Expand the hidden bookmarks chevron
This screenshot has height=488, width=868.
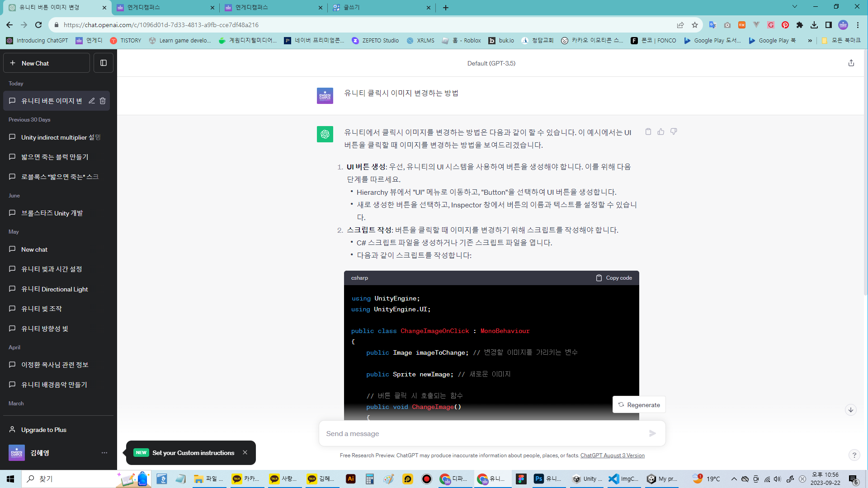click(810, 40)
